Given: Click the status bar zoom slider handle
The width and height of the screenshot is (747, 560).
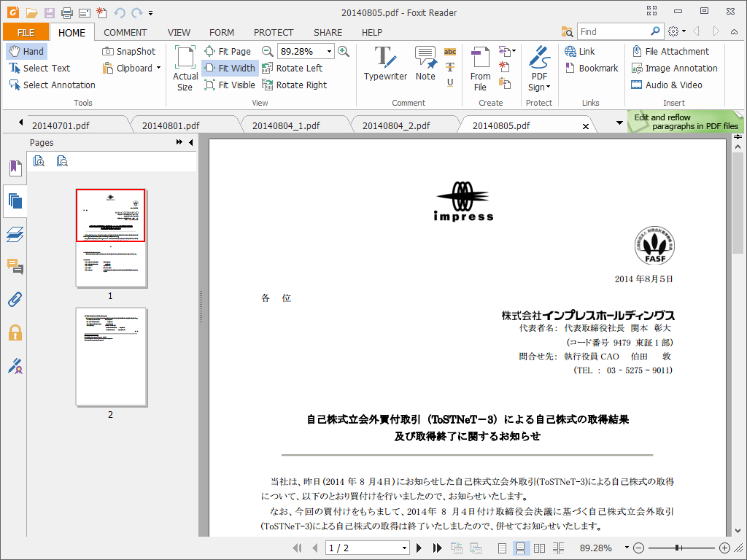Looking at the screenshot, I should [677, 548].
